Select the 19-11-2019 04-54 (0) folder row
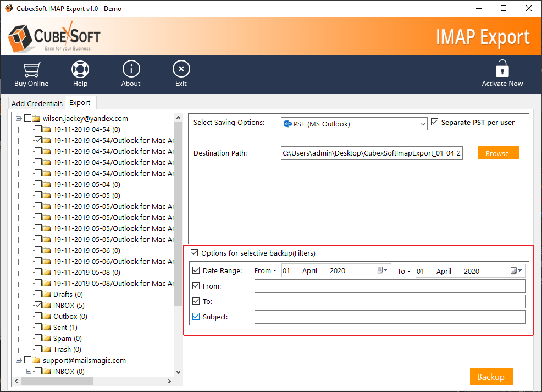The width and height of the screenshot is (542, 392). tap(87, 130)
